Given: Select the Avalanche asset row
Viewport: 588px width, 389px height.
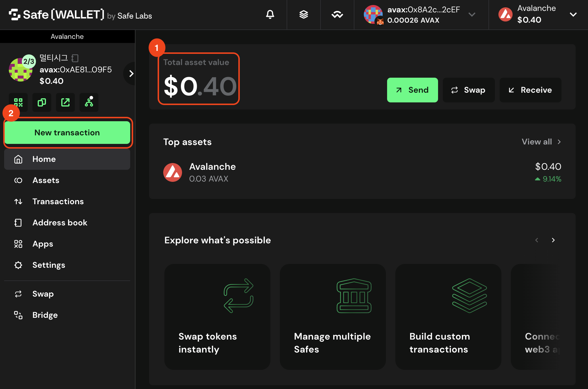Looking at the screenshot, I should coord(362,173).
